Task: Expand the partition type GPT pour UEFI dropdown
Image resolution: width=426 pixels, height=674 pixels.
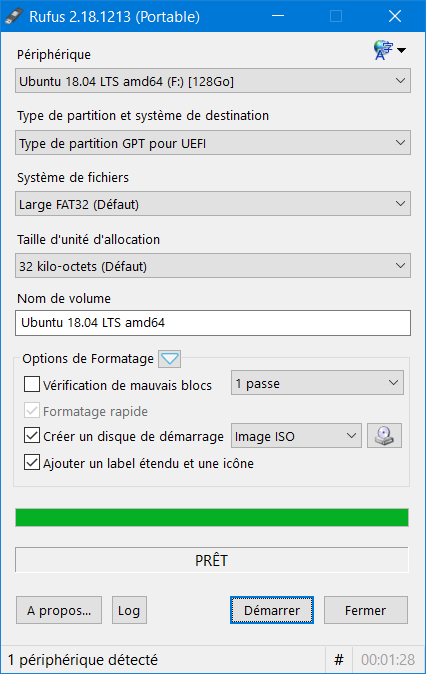Action: click(213, 143)
